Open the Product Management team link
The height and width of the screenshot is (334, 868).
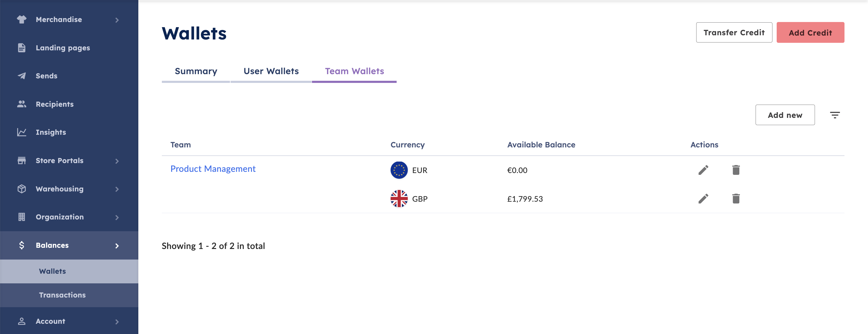click(x=213, y=169)
